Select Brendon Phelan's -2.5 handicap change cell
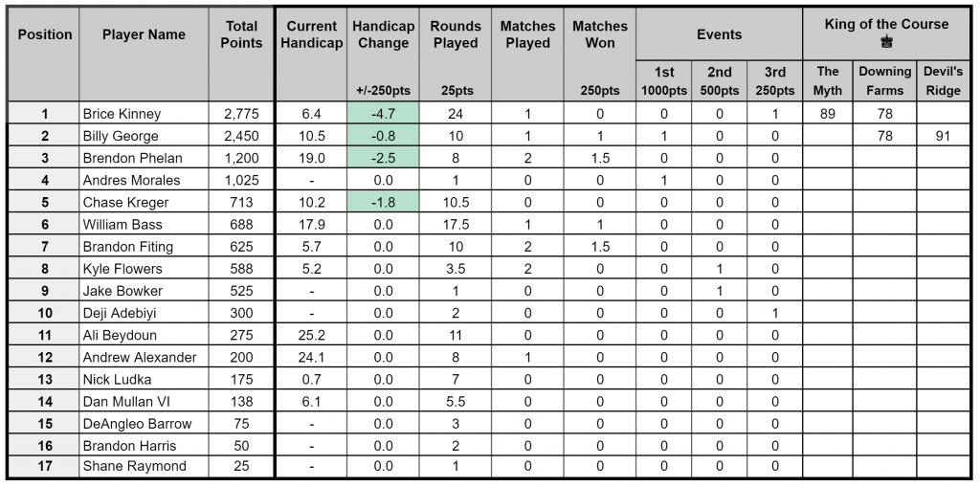Screen dimensions: 980x487 (x=383, y=158)
